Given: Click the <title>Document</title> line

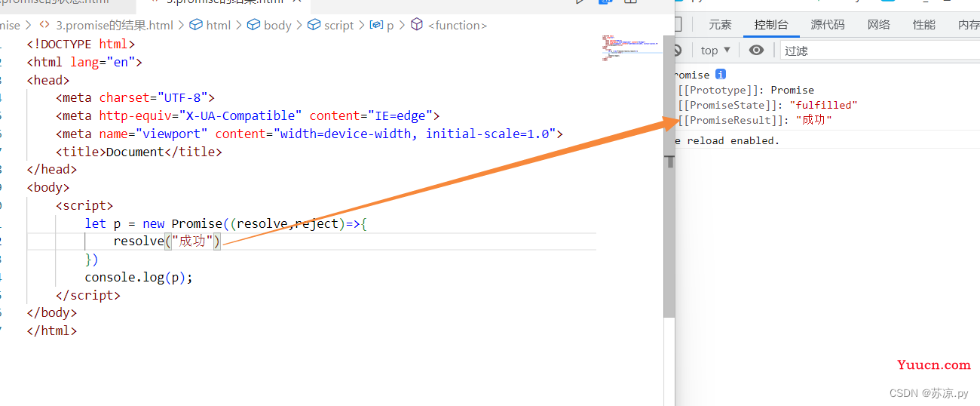Looking at the screenshot, I should click(x=139, y=152).
